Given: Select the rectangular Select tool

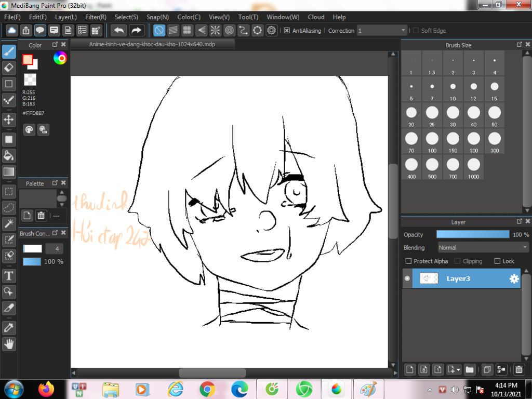Looking at the screenshot, I should click(x=9, y=192).
